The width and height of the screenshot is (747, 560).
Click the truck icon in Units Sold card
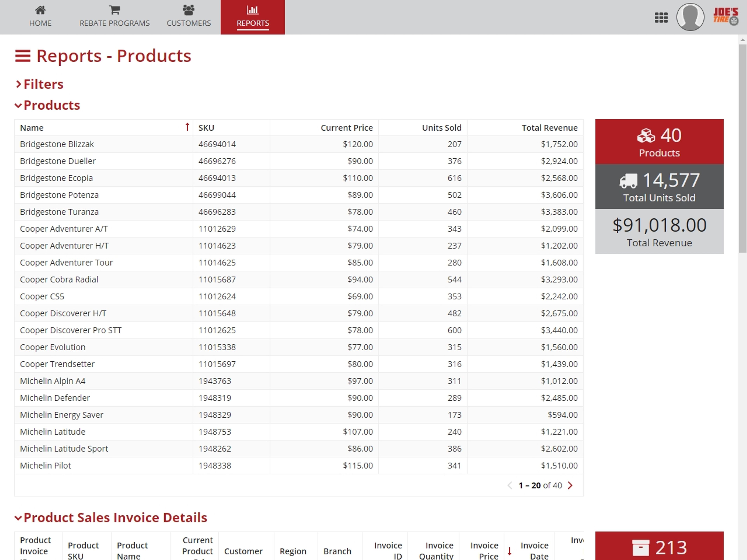628,181
